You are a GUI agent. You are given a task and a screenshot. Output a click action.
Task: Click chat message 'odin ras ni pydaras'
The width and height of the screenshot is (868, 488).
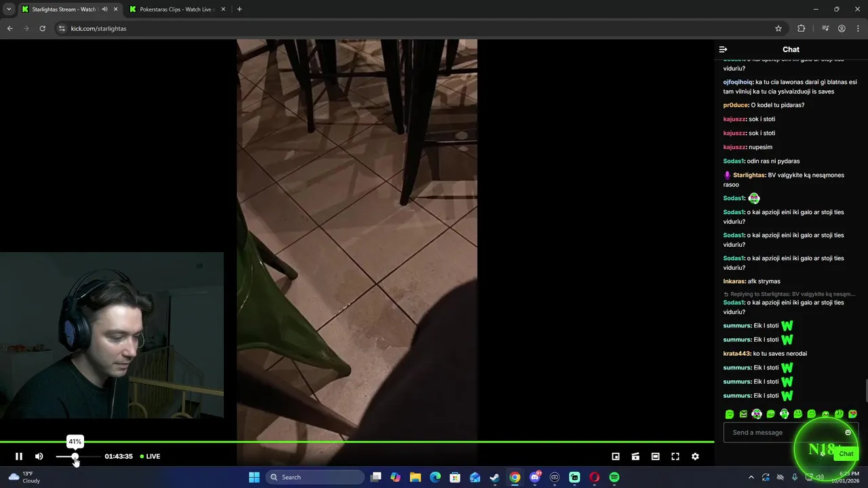point(773,161)
